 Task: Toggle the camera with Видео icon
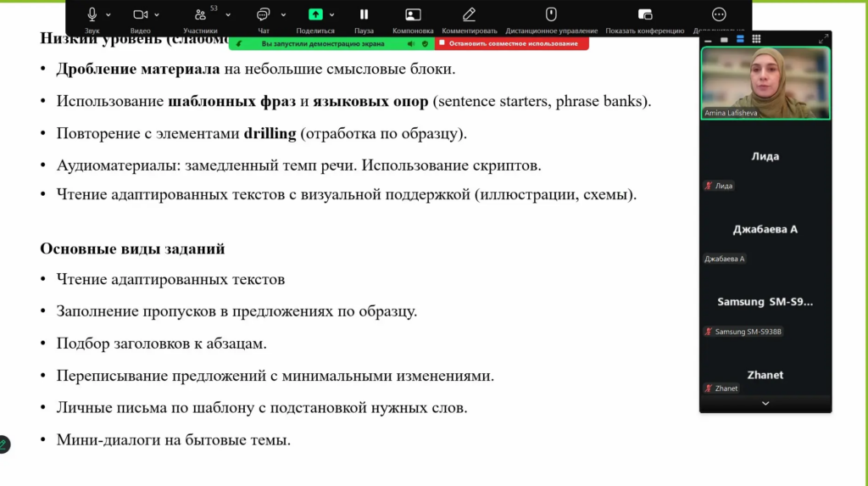tap(140, 14)
